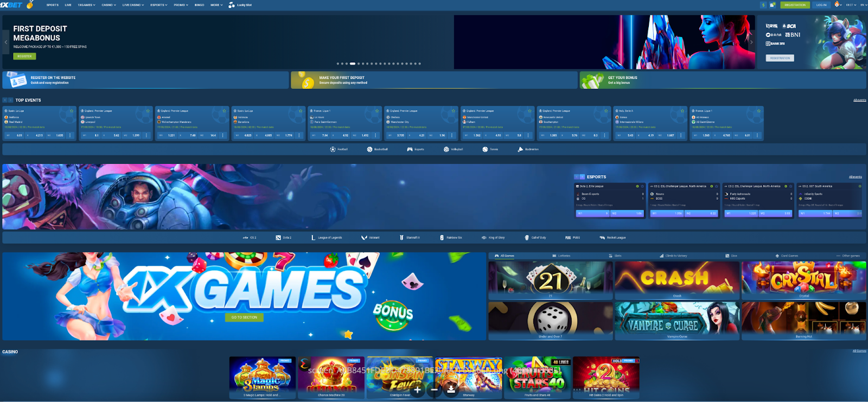Open the settings gear icon in header

coord(837,4)
